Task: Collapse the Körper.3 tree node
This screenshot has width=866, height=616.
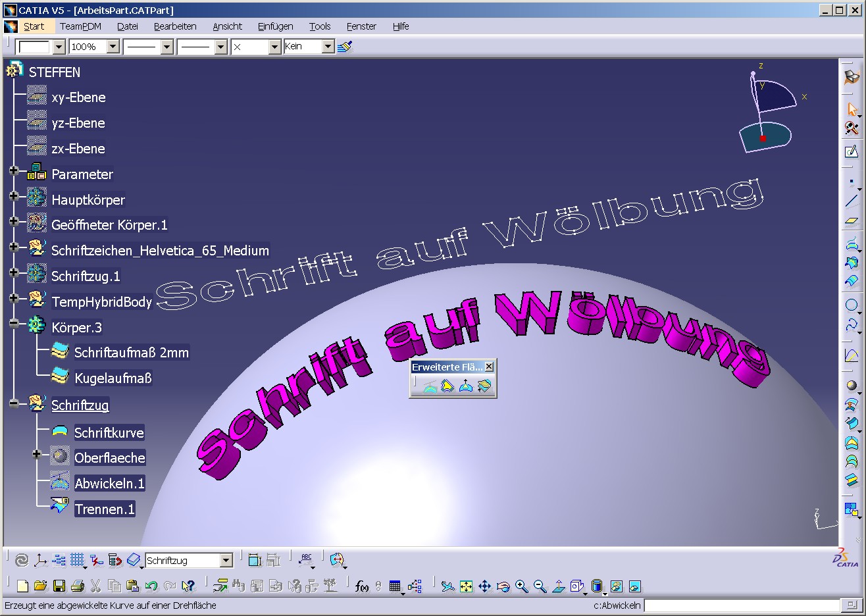Action: click(x=14, y=324)
